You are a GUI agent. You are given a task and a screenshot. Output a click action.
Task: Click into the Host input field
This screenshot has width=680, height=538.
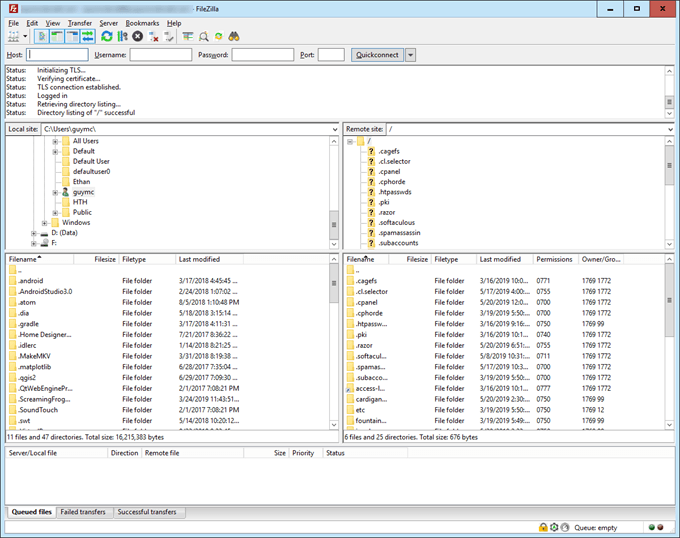57,55
